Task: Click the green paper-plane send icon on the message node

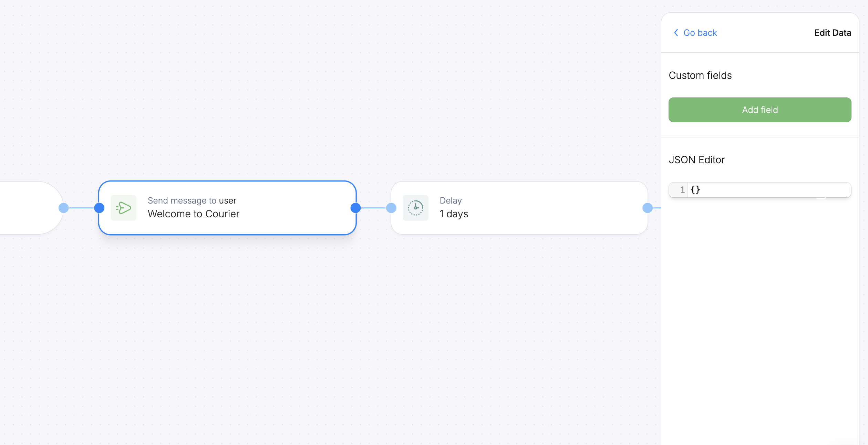Action: (123, 208)
